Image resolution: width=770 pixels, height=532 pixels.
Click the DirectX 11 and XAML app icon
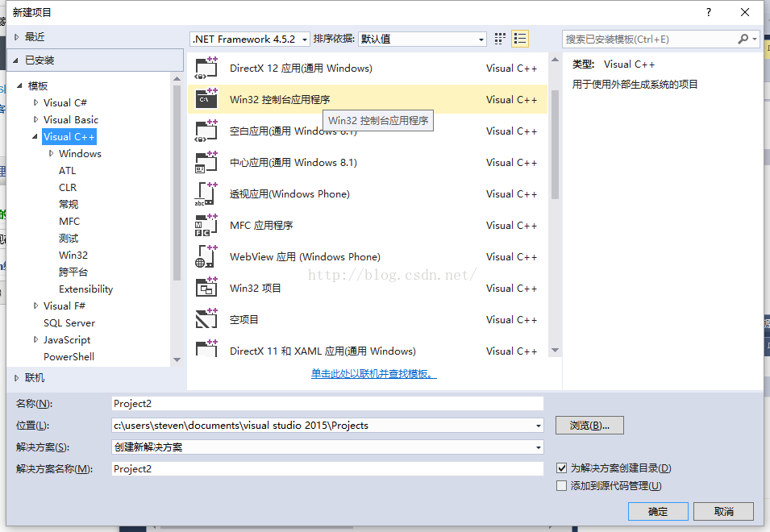(206, 348)
